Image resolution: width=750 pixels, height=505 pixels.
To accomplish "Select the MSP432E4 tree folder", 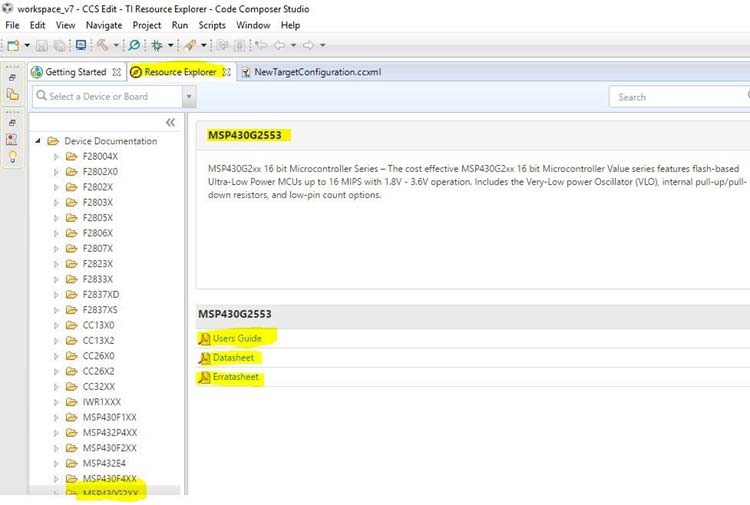I will (104, 463).
